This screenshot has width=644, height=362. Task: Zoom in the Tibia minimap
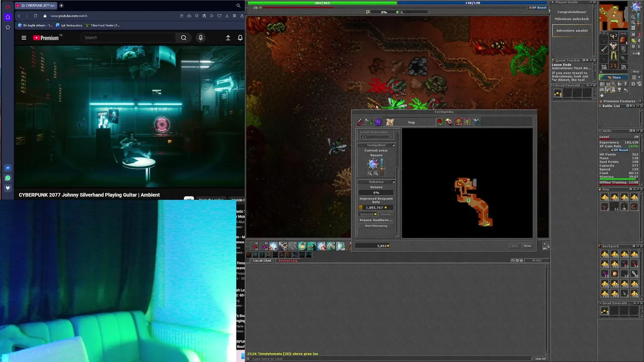click(633, 23)
